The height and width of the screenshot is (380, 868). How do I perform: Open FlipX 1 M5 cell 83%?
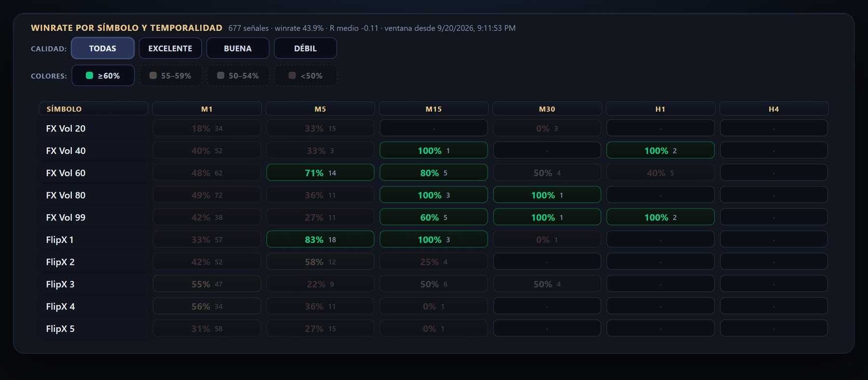pyautogui.click(x=320, y=239)
